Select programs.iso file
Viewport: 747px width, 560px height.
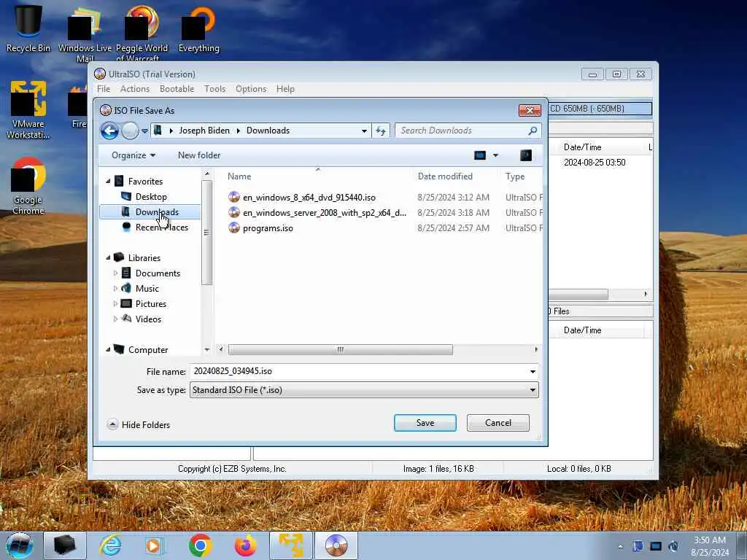(268, 228)
